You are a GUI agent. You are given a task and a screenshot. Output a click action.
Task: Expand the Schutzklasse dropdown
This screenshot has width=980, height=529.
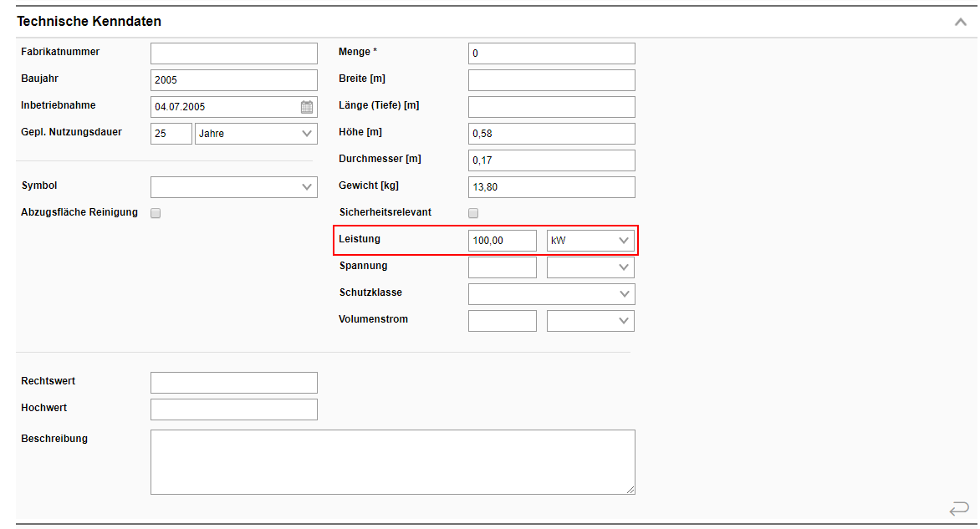pos(552,294)
